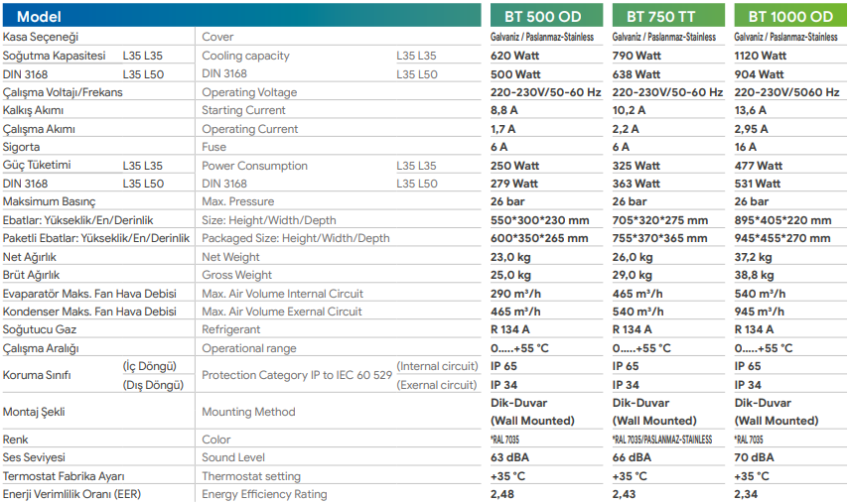Select the 16 A fuse value

[x=746, y=147]
